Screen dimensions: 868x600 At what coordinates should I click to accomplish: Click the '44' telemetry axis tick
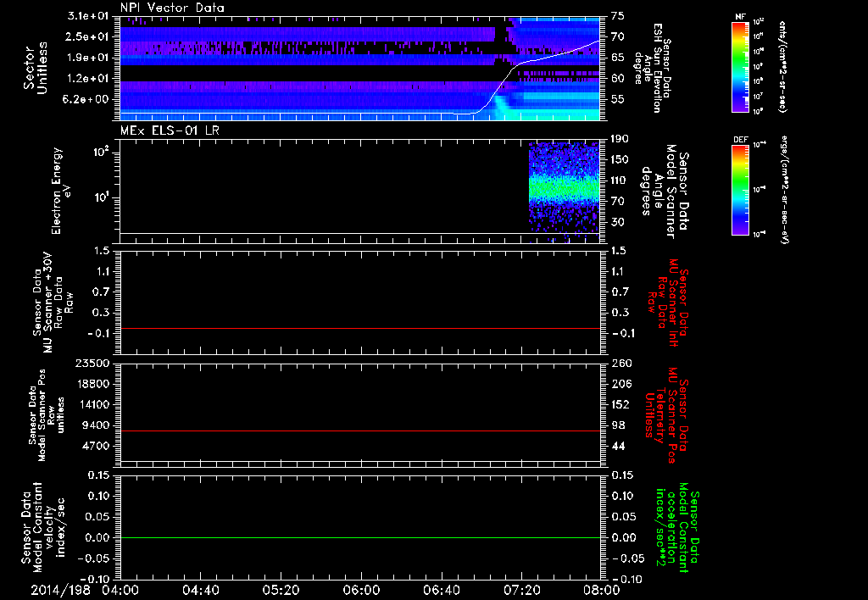[618, 446]
